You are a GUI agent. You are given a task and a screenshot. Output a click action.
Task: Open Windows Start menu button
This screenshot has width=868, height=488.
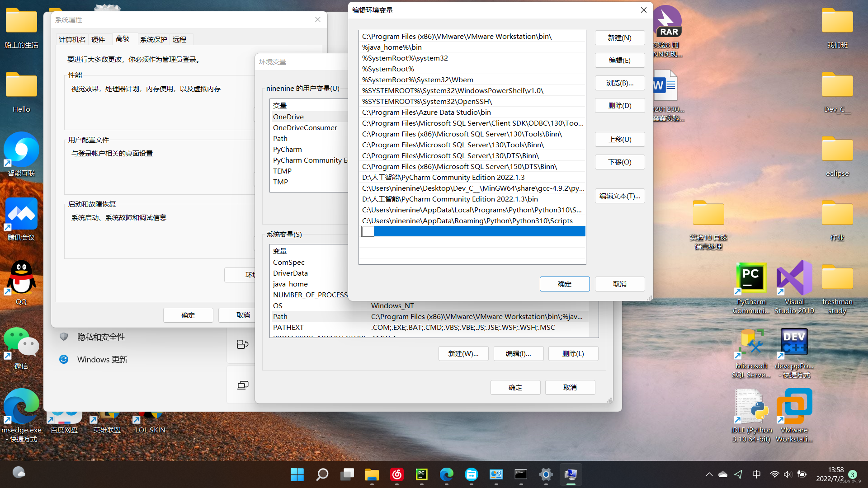(297, 474)
